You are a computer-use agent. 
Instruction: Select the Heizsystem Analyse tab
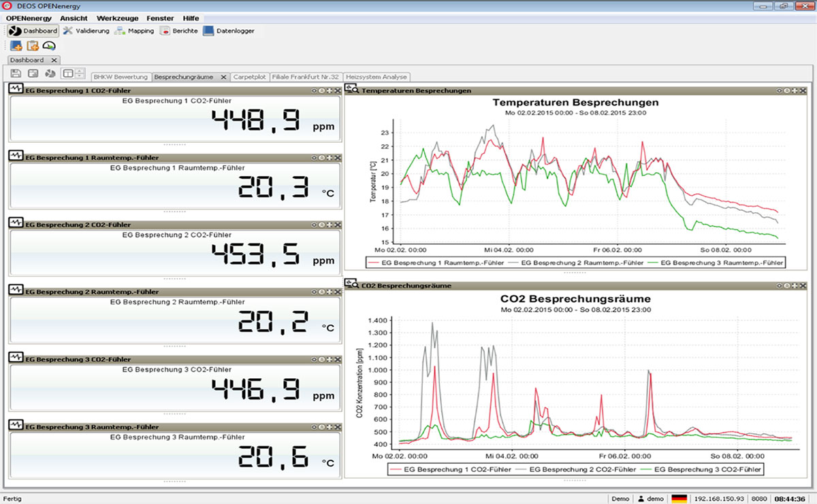pyautogui.click(x=376, y=77)
